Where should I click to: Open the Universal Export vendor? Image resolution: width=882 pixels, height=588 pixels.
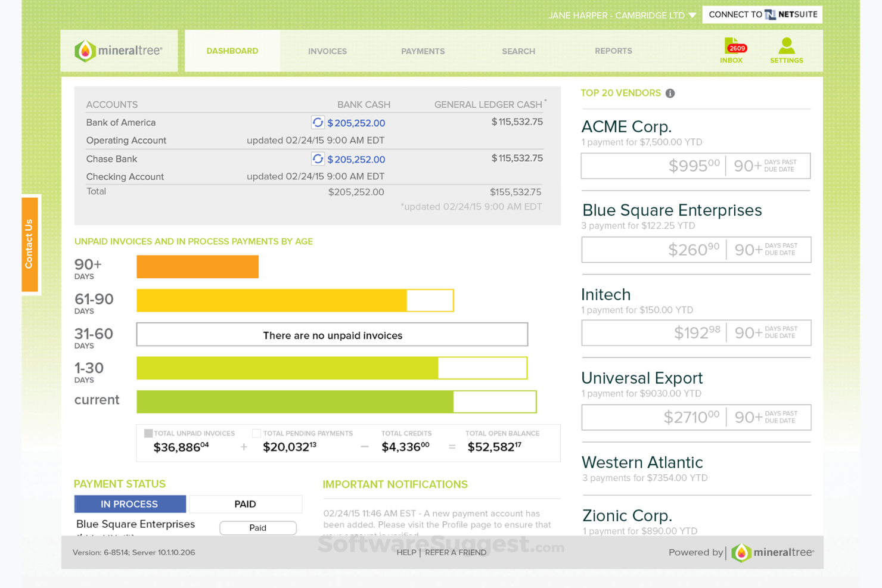(x=642, y=378)
